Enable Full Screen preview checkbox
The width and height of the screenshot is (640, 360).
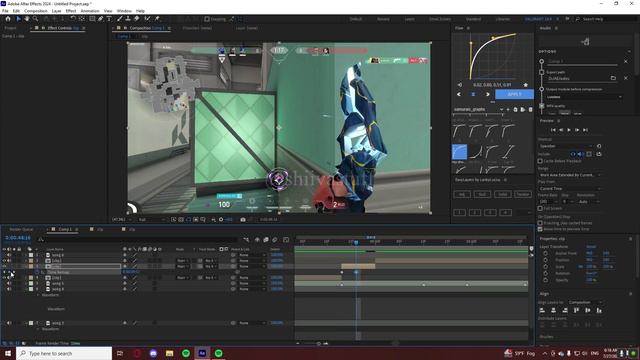point(540,209)
